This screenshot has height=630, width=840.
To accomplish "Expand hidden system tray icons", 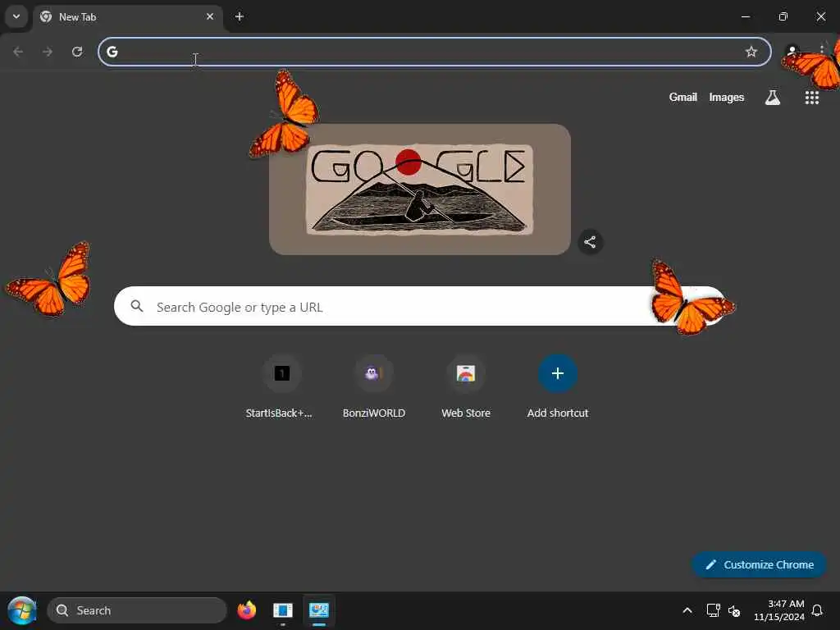I will tap(687, 610).
